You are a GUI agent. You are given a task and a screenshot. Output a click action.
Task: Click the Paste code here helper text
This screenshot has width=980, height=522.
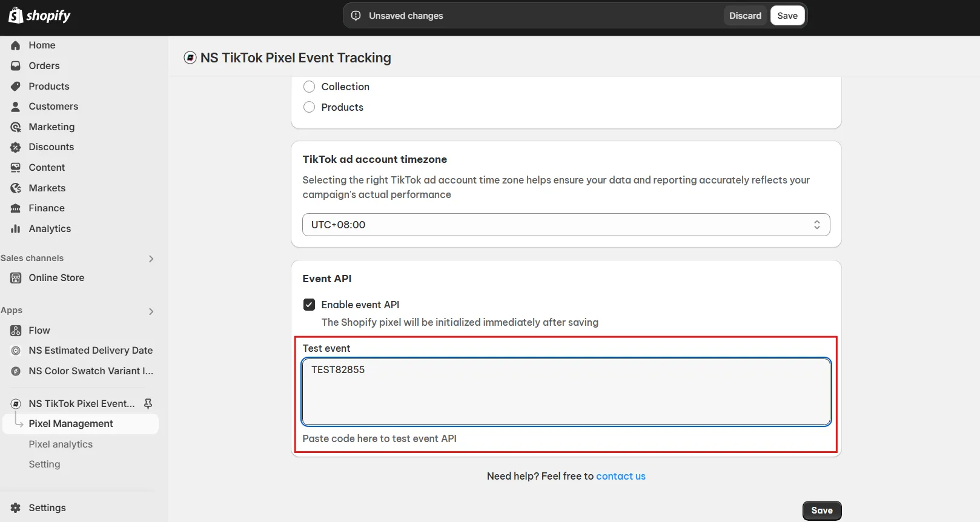pos(380,438)
